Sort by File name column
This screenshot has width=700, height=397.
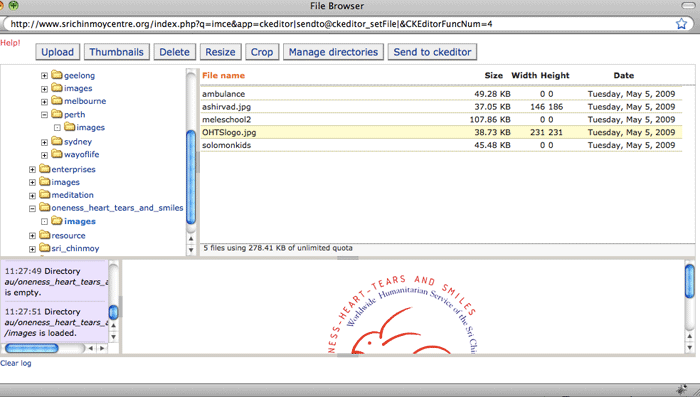[x=223, y=75]
